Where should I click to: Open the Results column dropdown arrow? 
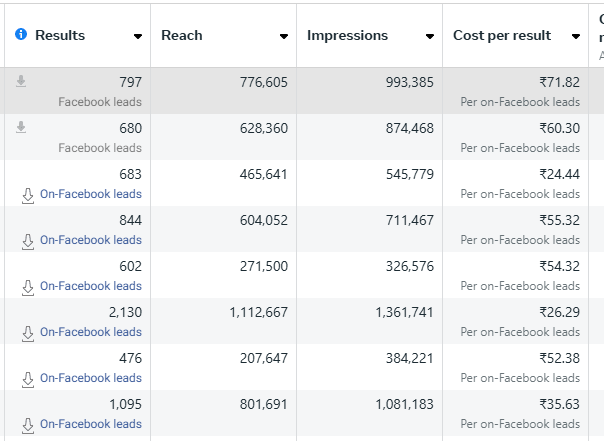point(137,37)
